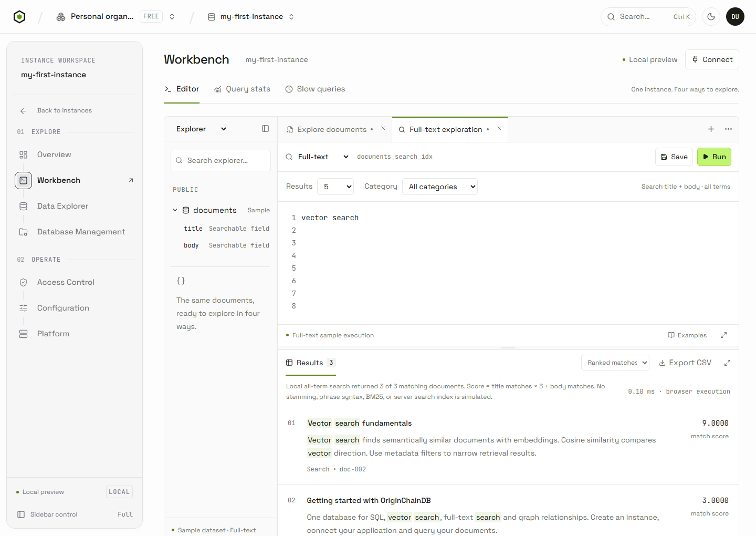The height and width of the screenshot is (536, 756).
Task: Add a new query tab
Action: (x=711, y=129)
